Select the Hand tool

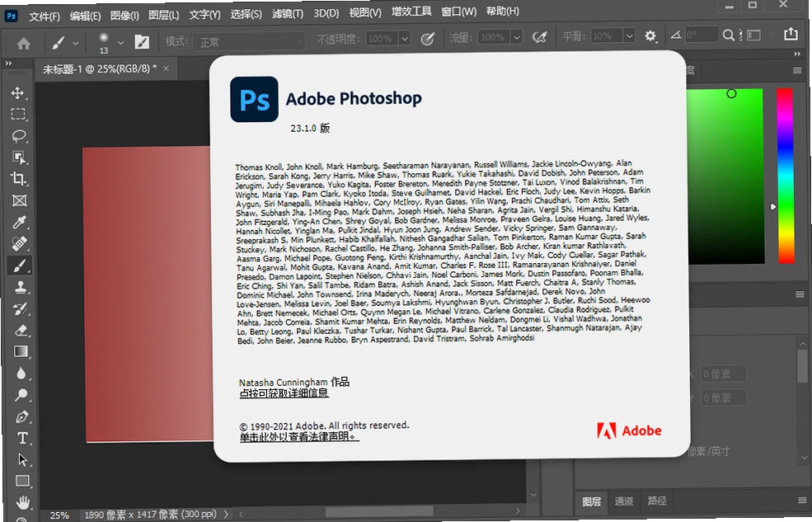click(x=23, y=502)
